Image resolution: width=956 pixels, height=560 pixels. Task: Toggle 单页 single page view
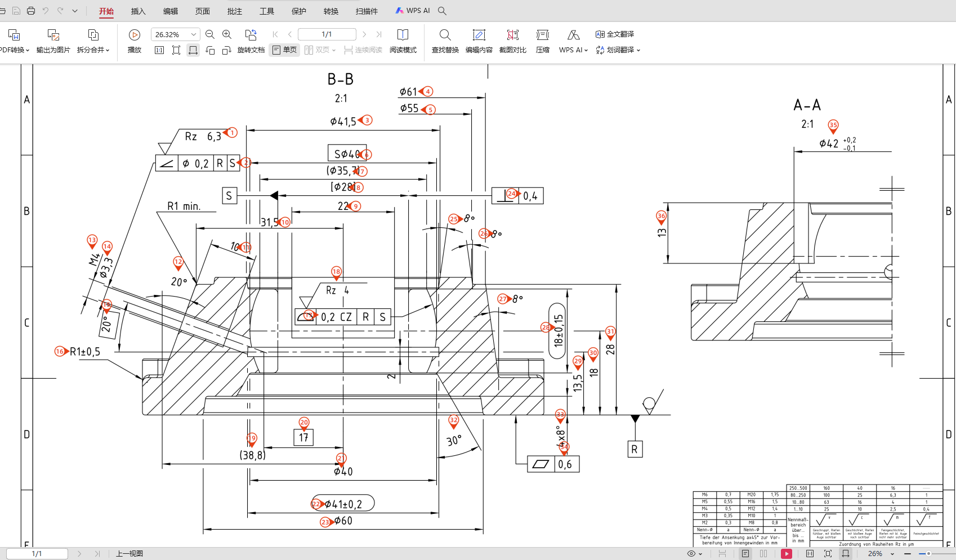point(284,50)
